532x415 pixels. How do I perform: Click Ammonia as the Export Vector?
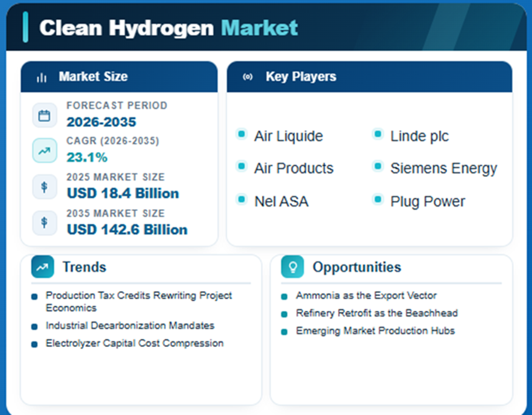pyautogui.click(x=366, y=296)
